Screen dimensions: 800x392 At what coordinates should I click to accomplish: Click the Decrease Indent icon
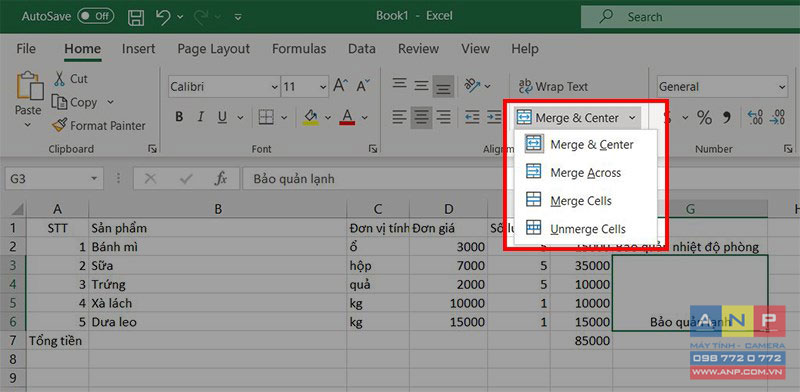472,117
